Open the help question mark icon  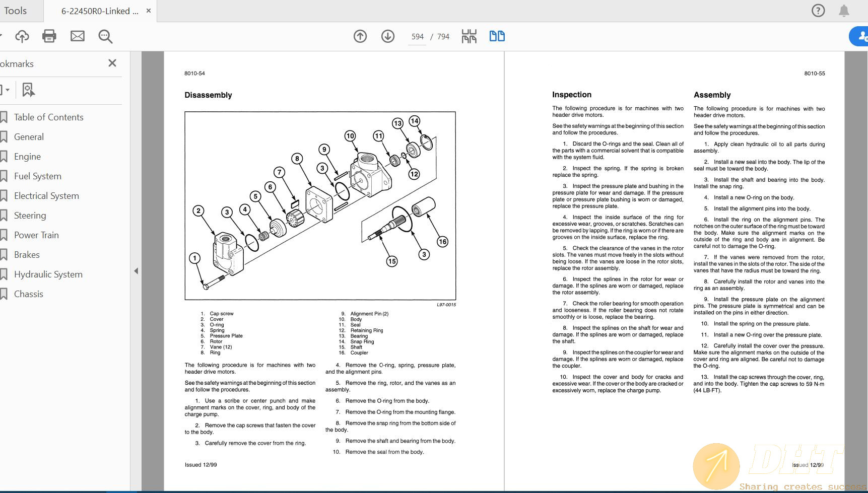(x=818, y=11)
